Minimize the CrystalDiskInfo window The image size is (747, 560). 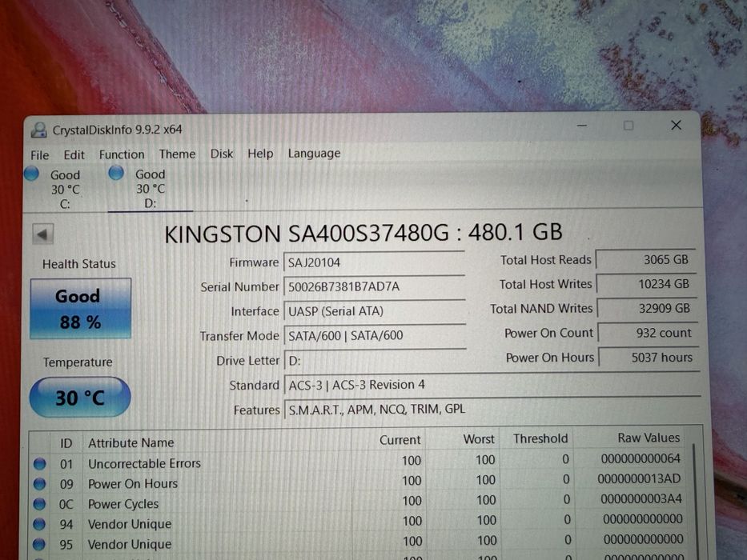tap(582, 126)
